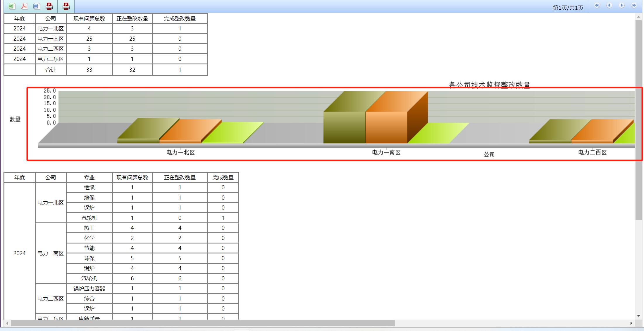Click the vertical scrollbar down arrow
The height and width of the screenshot is (331, 644).
coord(638,316)
